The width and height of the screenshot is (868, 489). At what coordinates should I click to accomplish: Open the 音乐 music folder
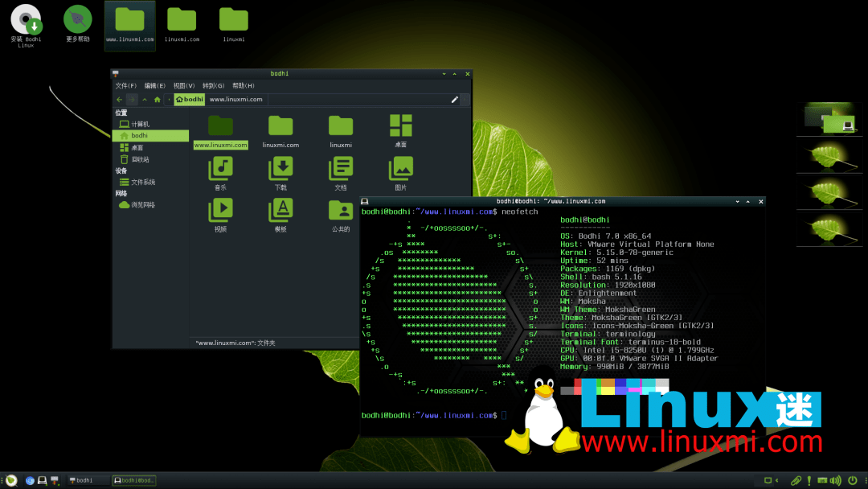220,169
